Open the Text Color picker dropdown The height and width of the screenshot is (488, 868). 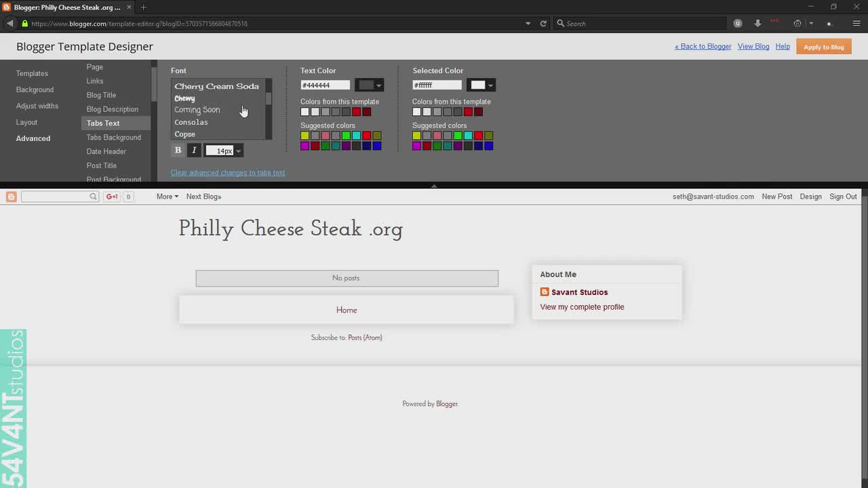coord(370,85)
